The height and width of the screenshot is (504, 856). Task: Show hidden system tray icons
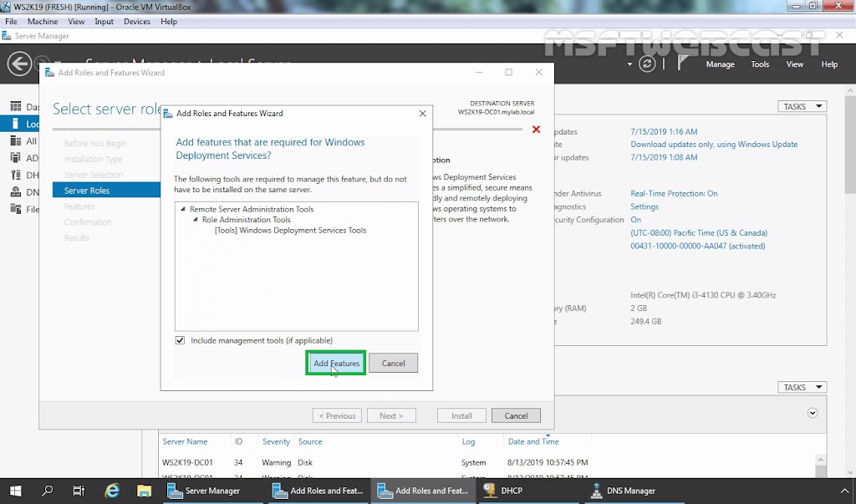pyautogui.click(x=845, y=491)
